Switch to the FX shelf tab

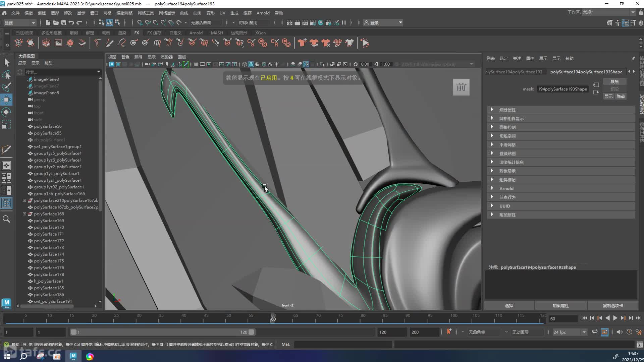point(137,33)
